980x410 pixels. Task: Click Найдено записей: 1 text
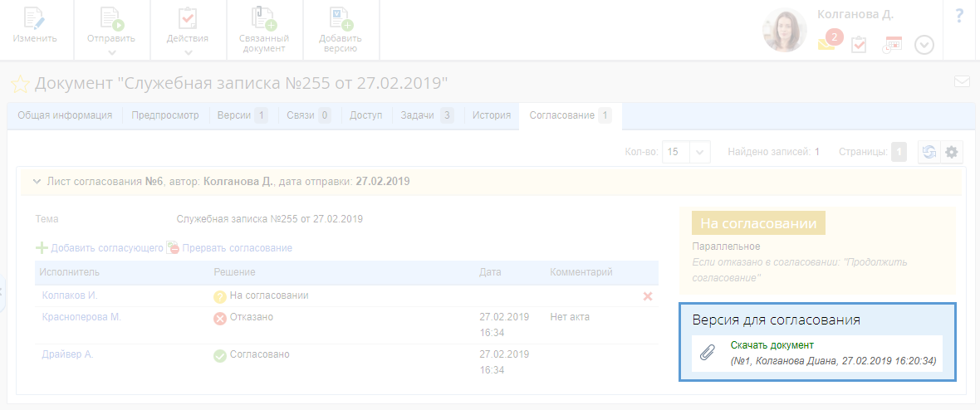[x=774, y=152]
